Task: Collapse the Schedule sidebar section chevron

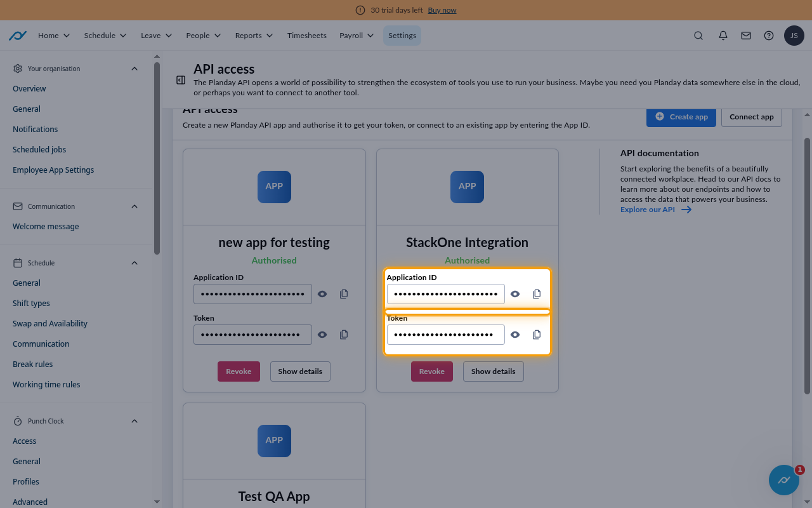Action: pyautogui.click(x=134, y=263)
